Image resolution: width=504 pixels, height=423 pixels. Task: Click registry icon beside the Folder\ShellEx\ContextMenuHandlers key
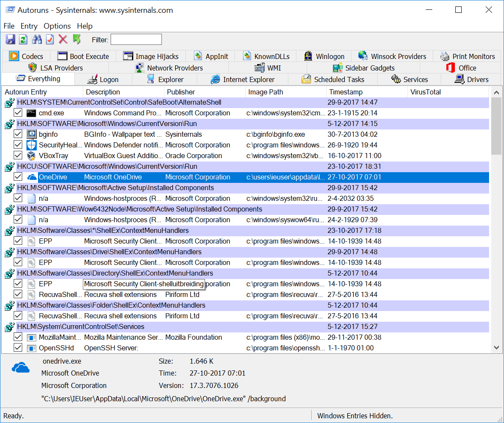[x=10, y=305]
